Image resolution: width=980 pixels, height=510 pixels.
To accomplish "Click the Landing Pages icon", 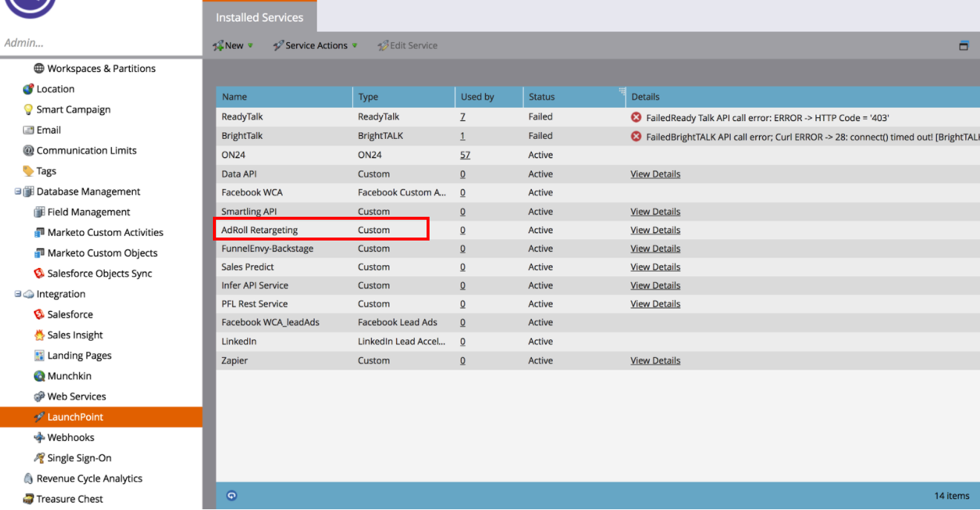I will pos(39,356).
